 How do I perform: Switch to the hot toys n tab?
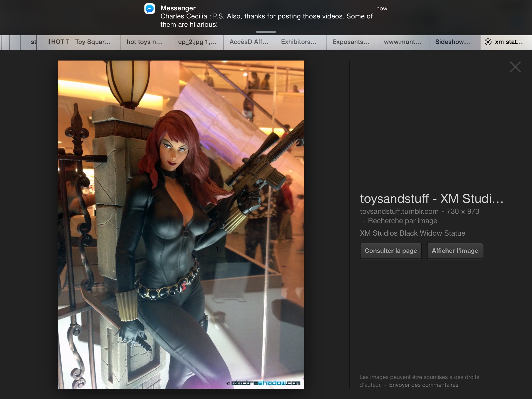point(146,42)
